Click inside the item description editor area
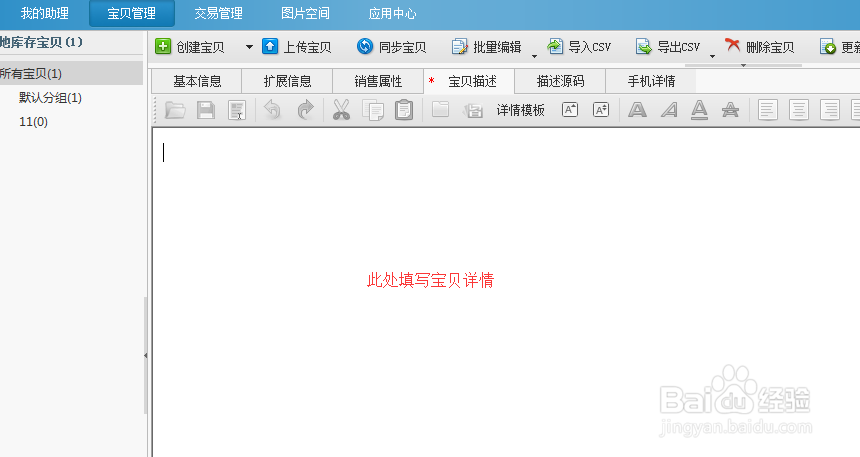This screenshot has width=860, height=457. [x=506, y=292]
